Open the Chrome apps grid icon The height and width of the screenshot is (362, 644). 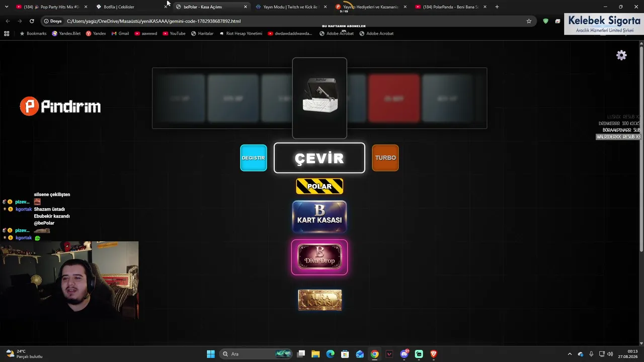tap(7, 34)
